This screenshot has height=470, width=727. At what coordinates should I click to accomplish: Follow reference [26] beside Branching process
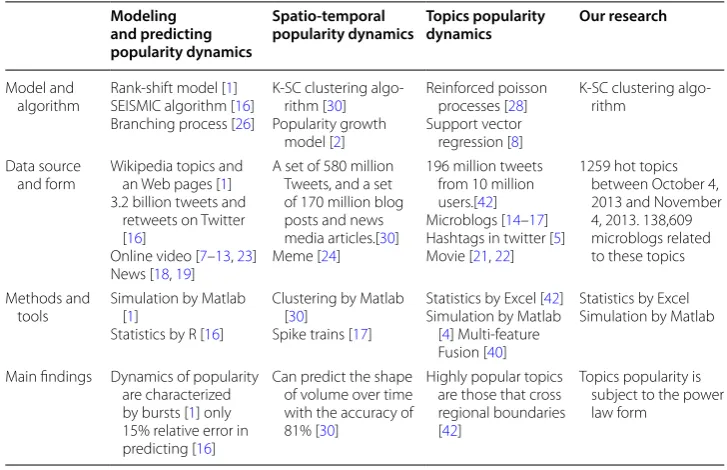pos(243,124)
